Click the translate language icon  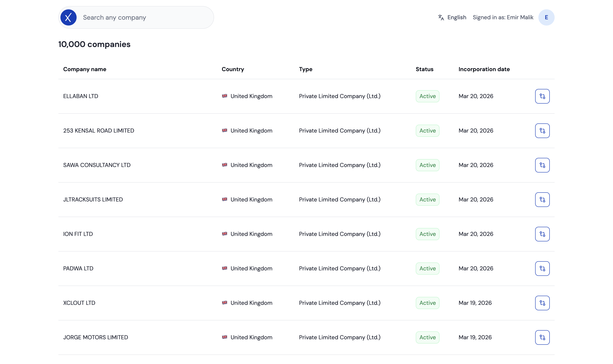441,17
